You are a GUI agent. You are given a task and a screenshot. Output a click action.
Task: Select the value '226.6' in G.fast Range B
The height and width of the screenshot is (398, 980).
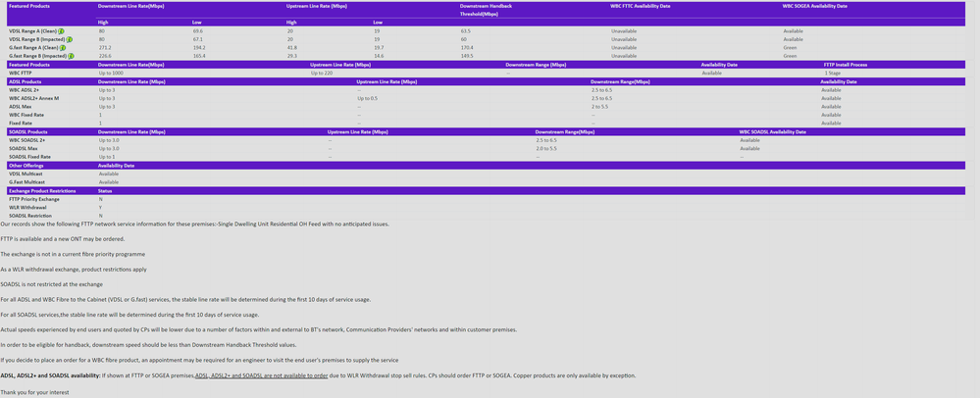tap(105, 56)
